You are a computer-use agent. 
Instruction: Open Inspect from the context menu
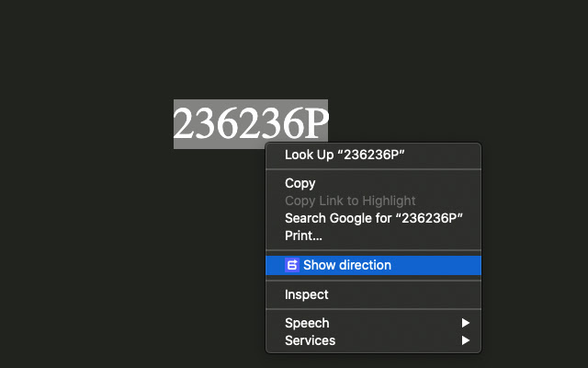point(307,294)
